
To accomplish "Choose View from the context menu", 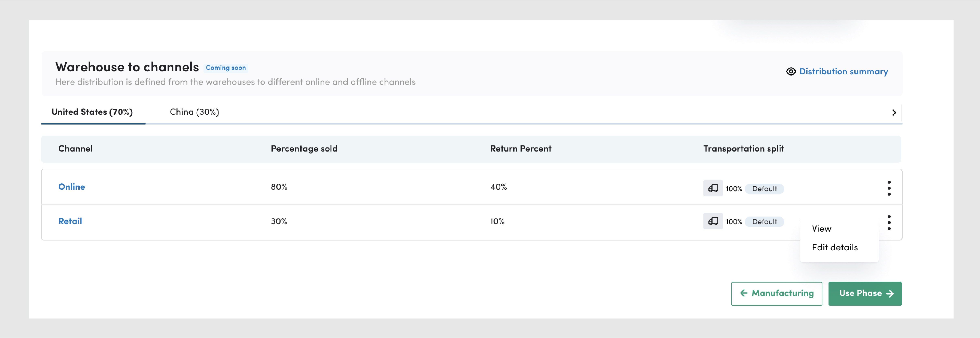I will click(821, 229).
